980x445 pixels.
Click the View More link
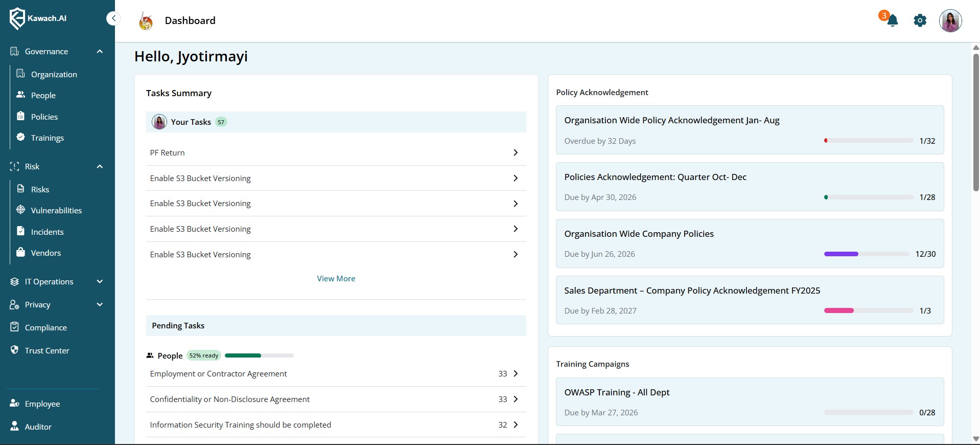pos(336,278)
